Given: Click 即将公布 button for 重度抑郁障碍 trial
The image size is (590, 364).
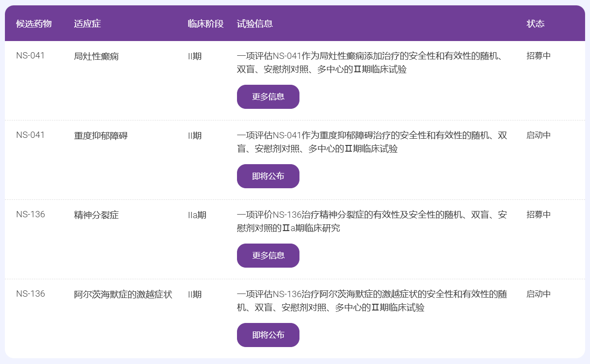Looking at the screenshot, I should (268, 176).
